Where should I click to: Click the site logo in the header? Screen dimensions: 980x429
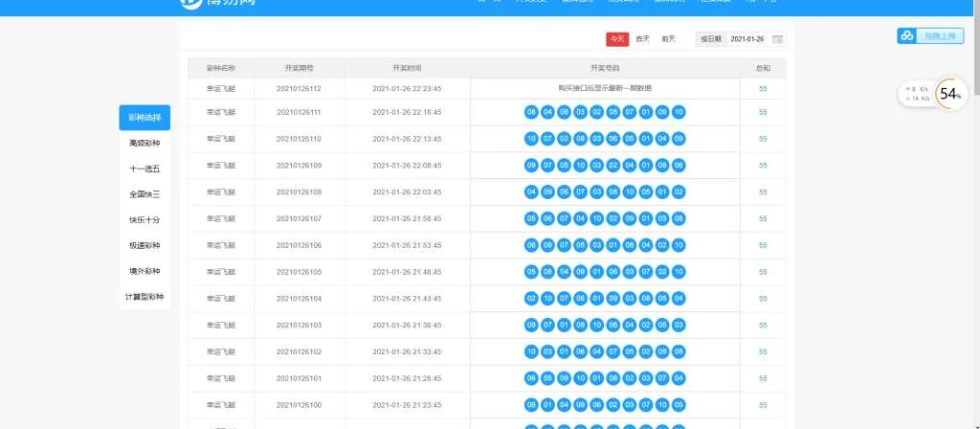[x=217, y=3]
